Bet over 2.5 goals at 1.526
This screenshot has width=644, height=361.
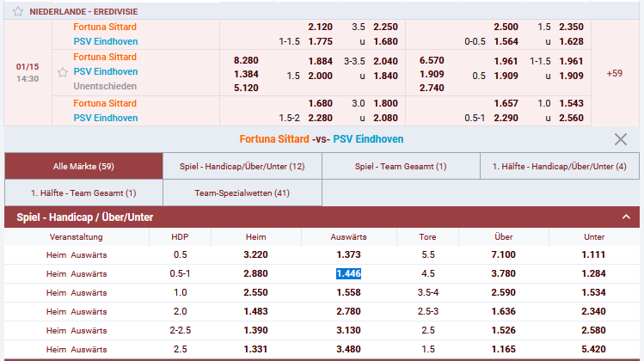(503, 330)
